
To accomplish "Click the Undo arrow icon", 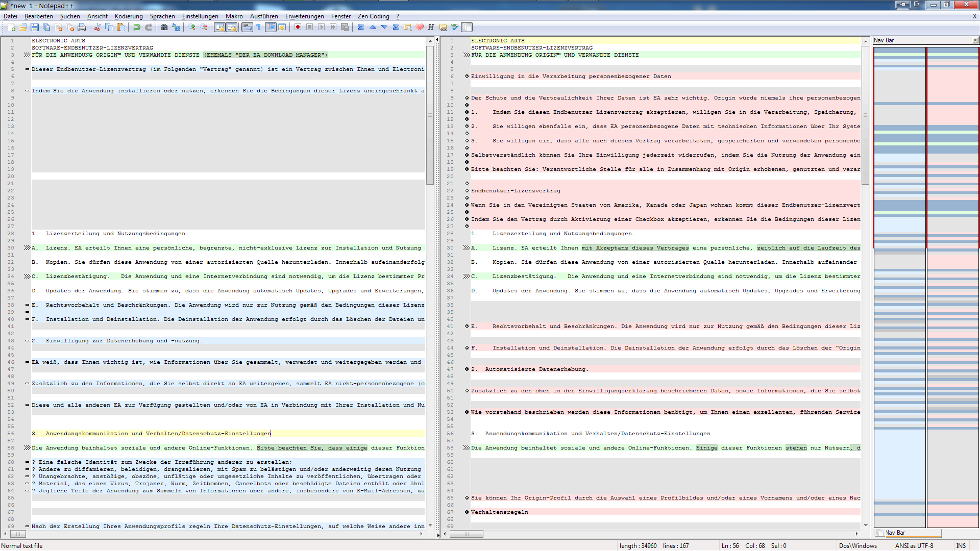I will (x=136, y=28).
